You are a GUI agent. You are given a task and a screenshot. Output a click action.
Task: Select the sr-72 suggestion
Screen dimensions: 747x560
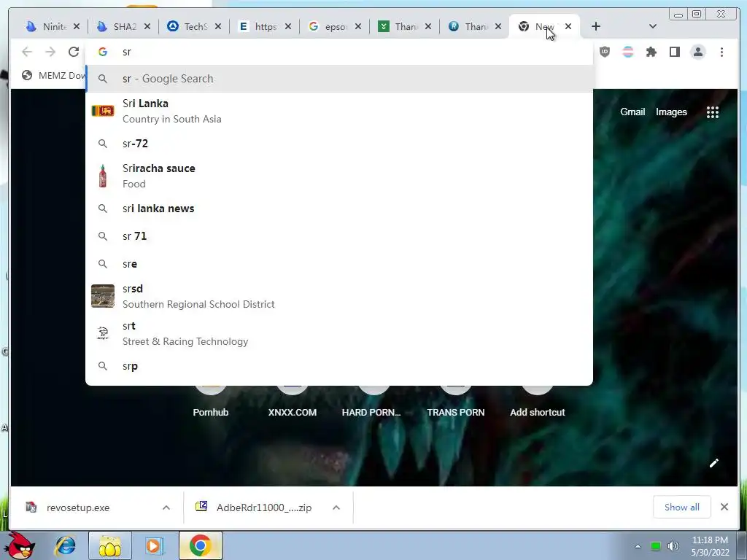[339, 144]
